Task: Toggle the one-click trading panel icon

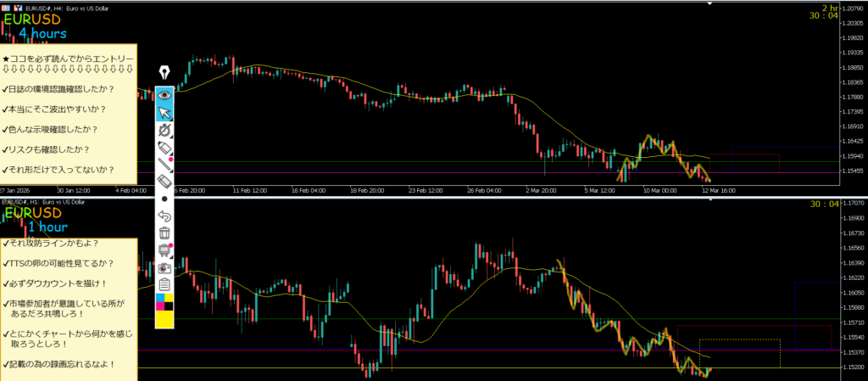Action: [x=6, y=6]
